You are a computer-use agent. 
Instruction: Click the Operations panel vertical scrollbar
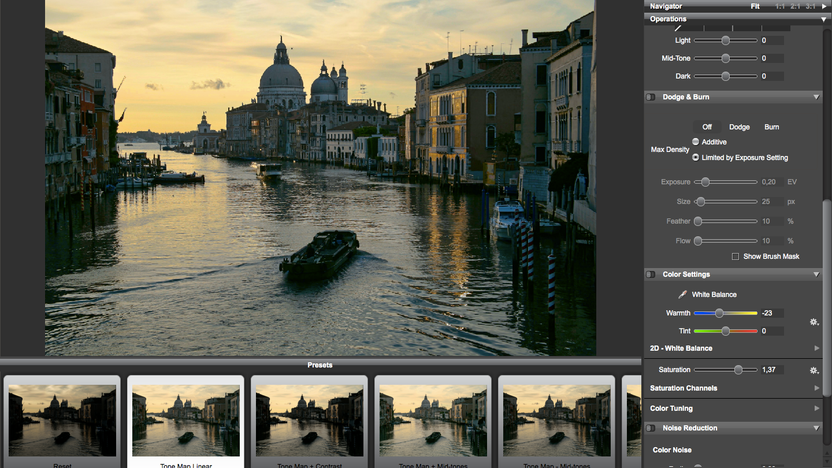(x=827, y=297)
